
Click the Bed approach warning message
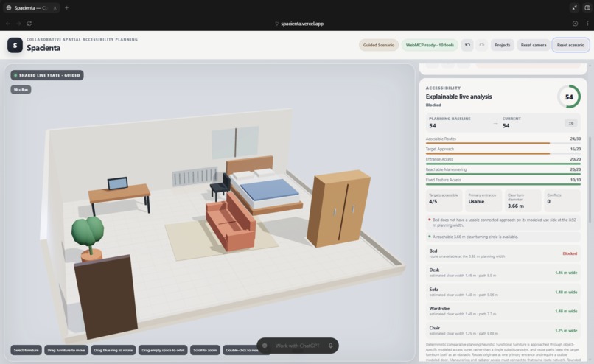click(x=503, y=223)
